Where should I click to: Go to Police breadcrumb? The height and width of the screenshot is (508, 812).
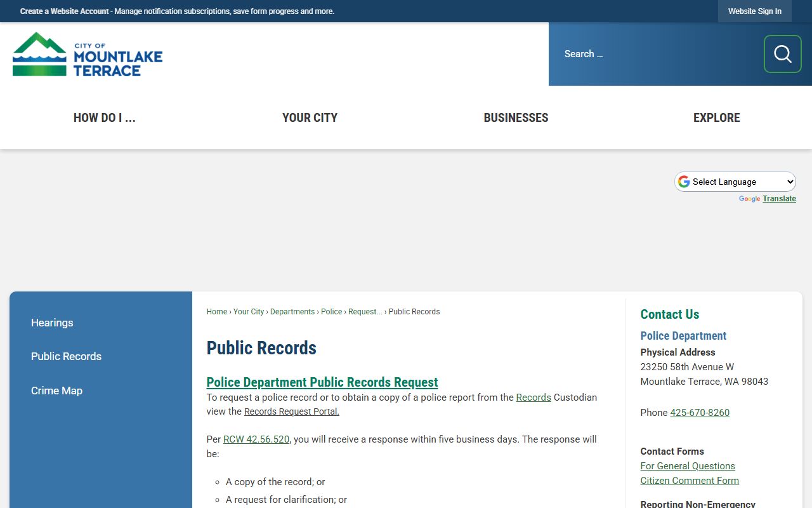tap(331, 312)
